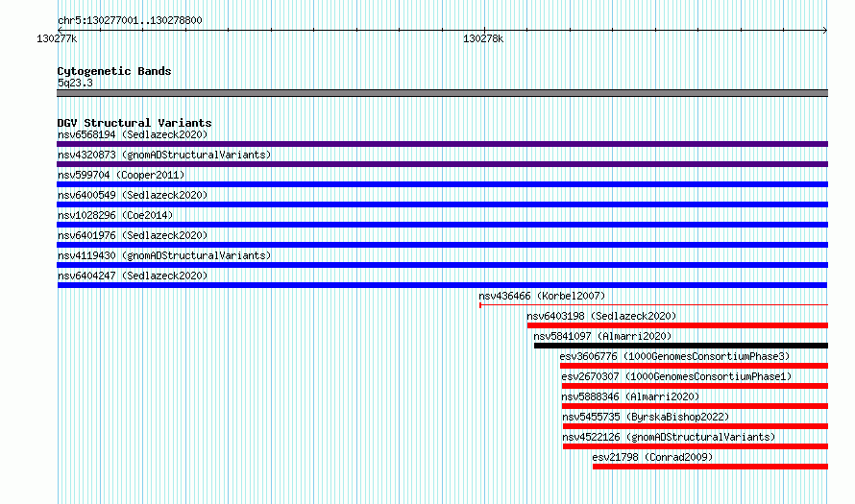Select the nsv6404247 (Sedlazeck2020) label
Screen dimensions: 855x504
click(x=133, y=276)
